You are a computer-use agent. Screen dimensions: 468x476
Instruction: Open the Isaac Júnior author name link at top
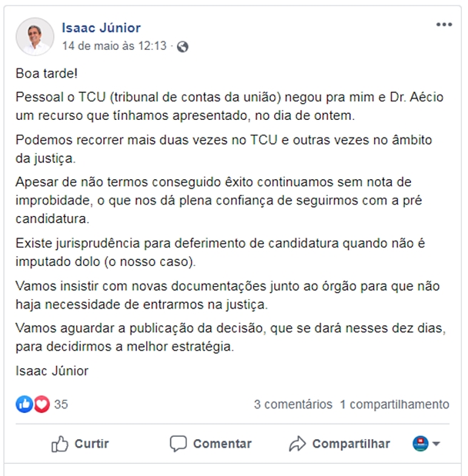[101, 28]
